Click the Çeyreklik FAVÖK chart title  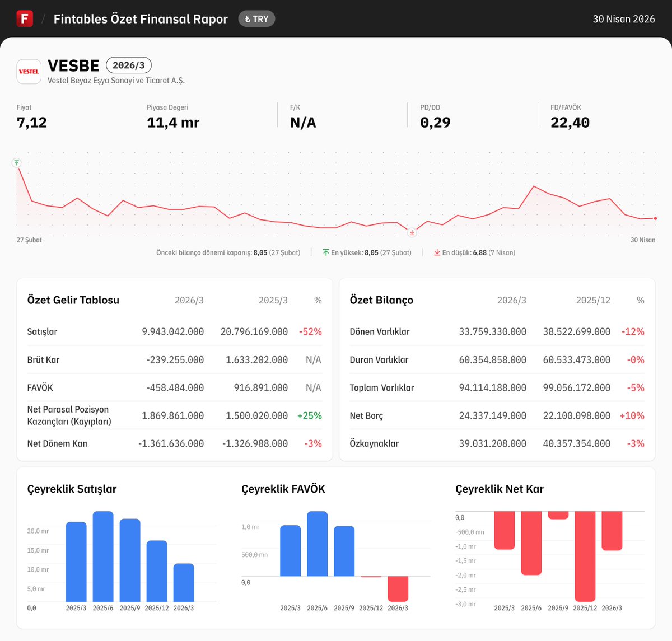pos(283,489)
